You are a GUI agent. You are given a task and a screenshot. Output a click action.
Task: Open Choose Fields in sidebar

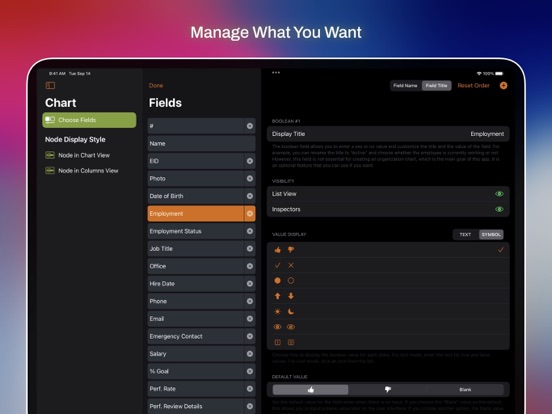[x=89, y=120]
